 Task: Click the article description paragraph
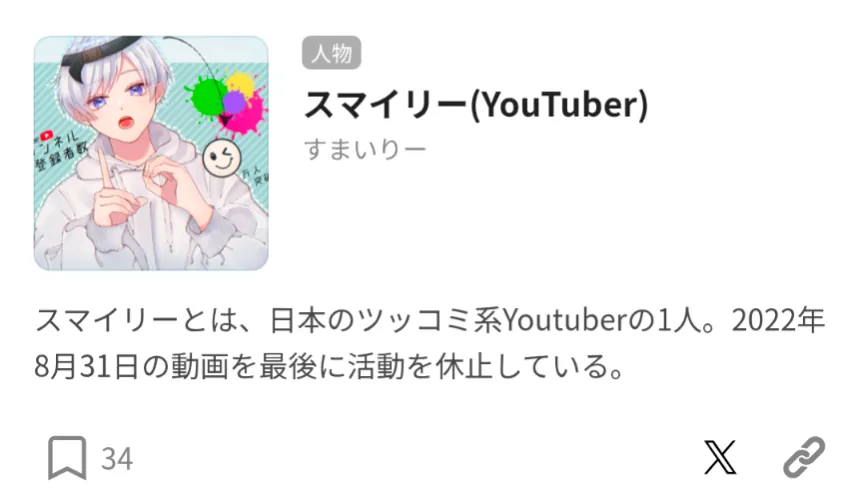click(x=429, y=343)
